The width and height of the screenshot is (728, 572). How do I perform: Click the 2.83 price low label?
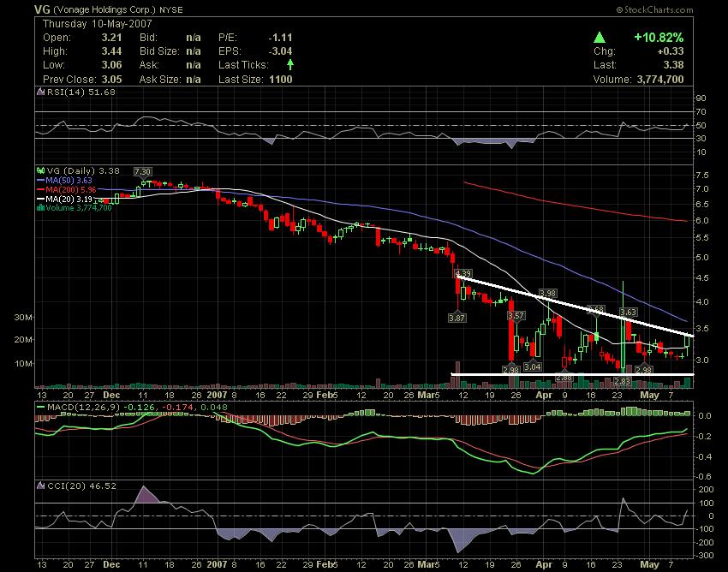pyautogui.click(x=622, y=381)
